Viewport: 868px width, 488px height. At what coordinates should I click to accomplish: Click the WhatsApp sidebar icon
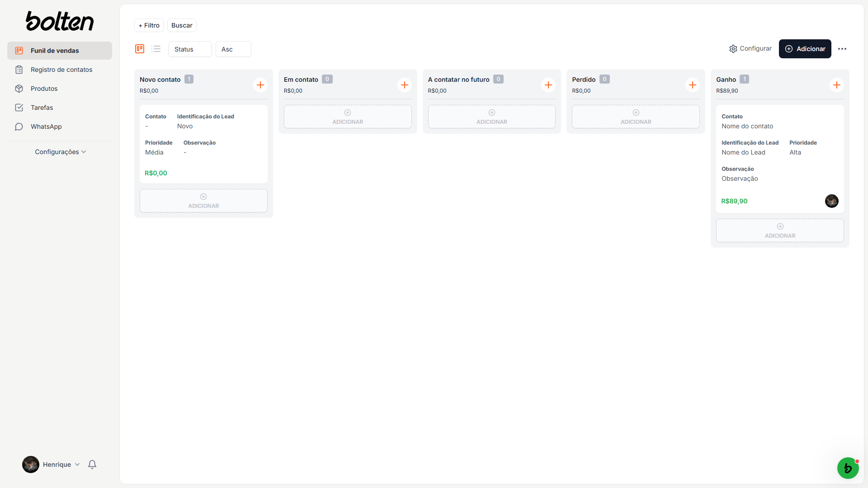point(19,127)
